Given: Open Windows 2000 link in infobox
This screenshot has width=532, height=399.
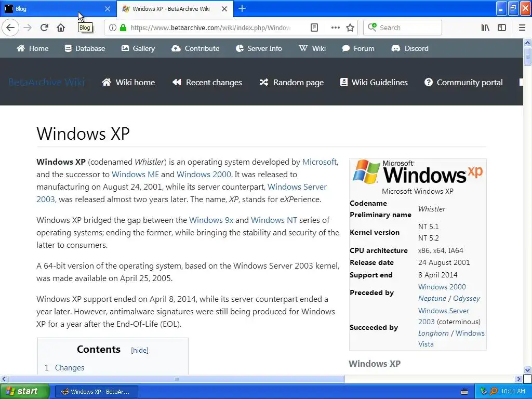Looking at the screenshot, I should pyautogui.click(x=442, y=287).
